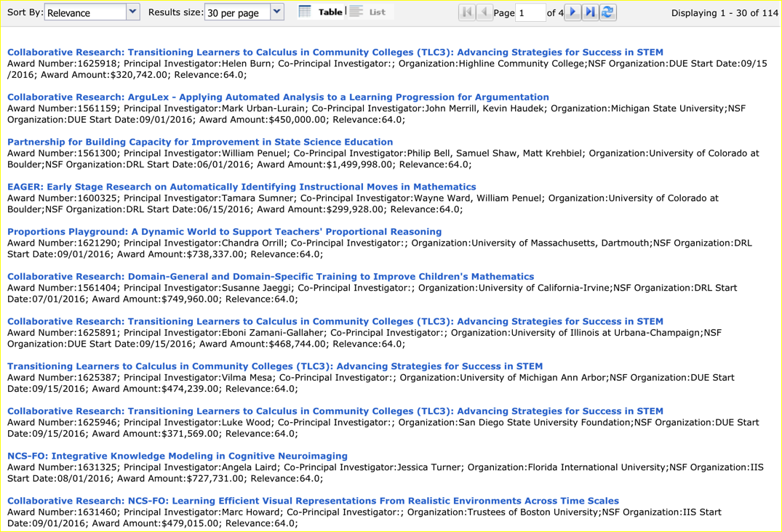Click Award Number:1621290 details row
Screen dimensions: 782x532
pos(380,249)
